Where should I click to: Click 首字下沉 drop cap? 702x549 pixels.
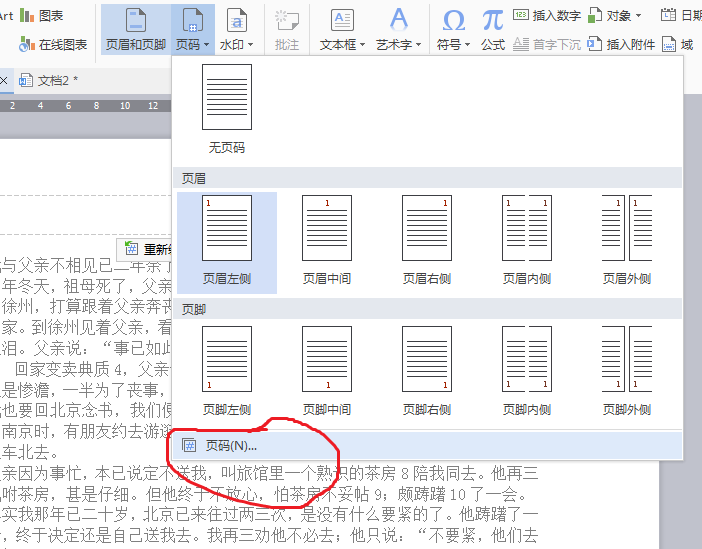click(x=547, y=44)
